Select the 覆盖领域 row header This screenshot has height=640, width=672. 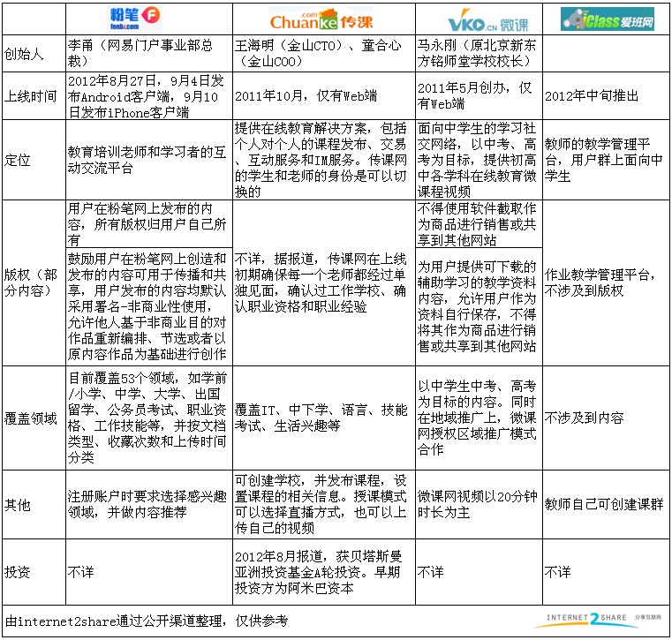click(x=34, y=418)
